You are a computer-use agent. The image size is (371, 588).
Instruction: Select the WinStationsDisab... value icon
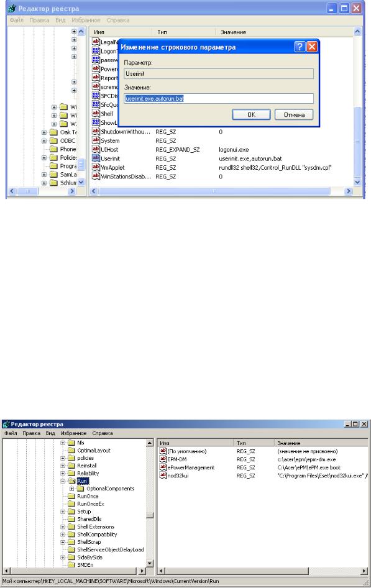tap(96, 177)
